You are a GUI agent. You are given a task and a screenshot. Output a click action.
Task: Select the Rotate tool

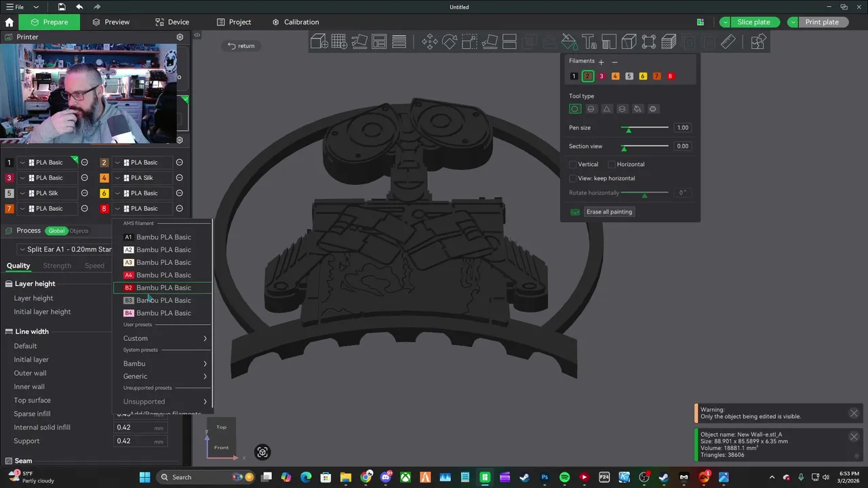coord(450,42)
